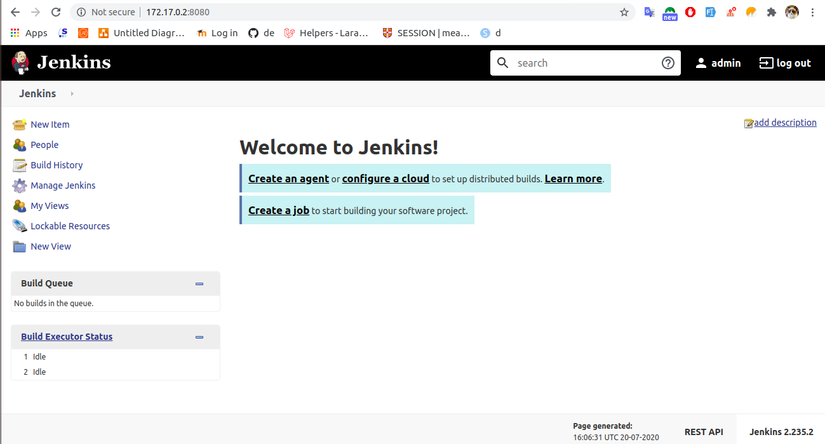Click the 'Page generated' timestamp text

(x=616, y=432)
